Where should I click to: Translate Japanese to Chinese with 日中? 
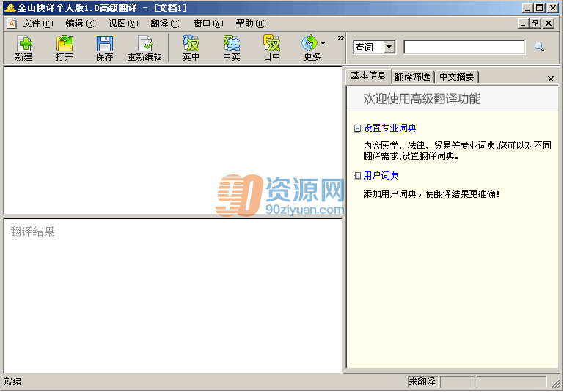point(272,48)
